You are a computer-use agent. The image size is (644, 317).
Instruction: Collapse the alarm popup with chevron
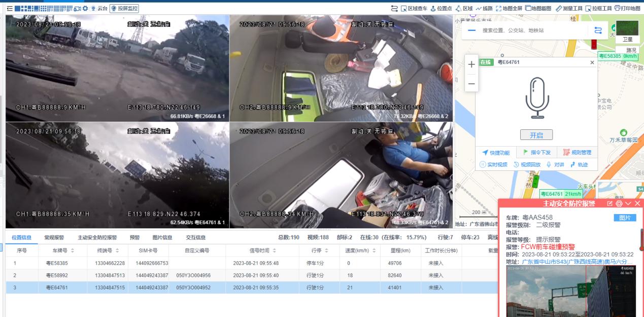[628, 203]
